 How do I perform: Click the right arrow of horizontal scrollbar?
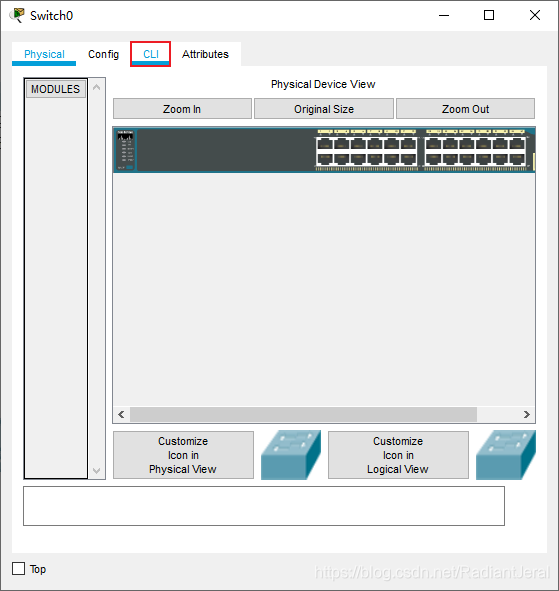click(527, 415)
